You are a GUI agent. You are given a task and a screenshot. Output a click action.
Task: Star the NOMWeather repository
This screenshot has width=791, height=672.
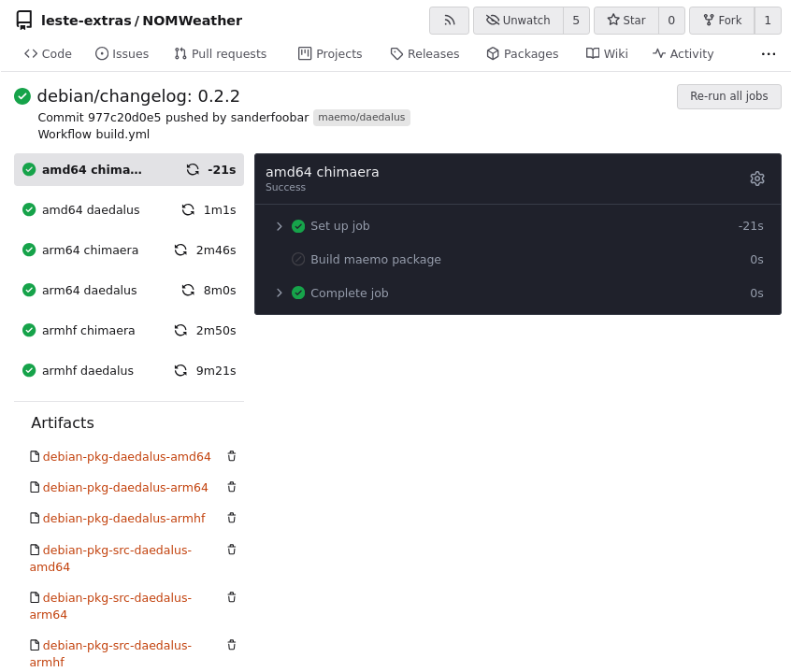pos(626,21)
